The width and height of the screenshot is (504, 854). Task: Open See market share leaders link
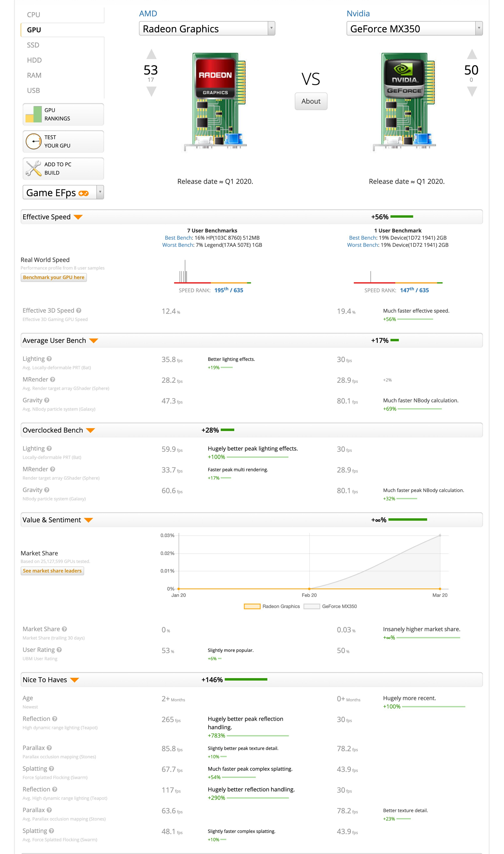coord(52,571)
